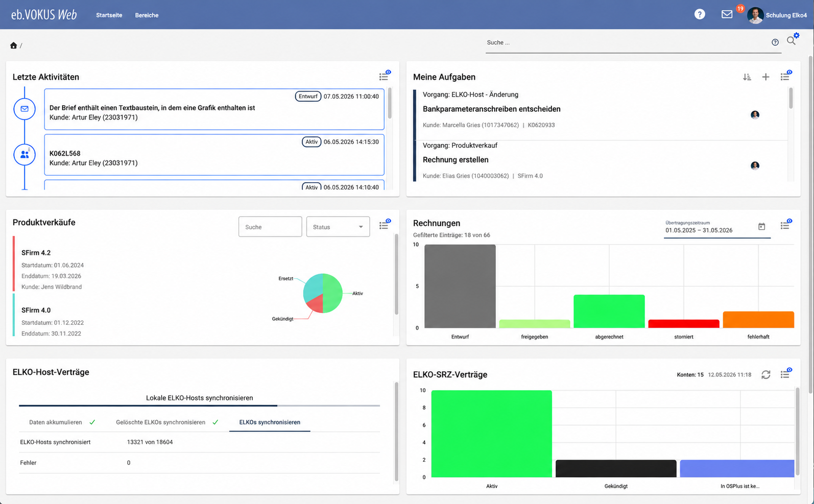Viewport: 814px width, 504px height.
Task: Focus the Produktverkäufe Suche field
Action: click(270, 227)
